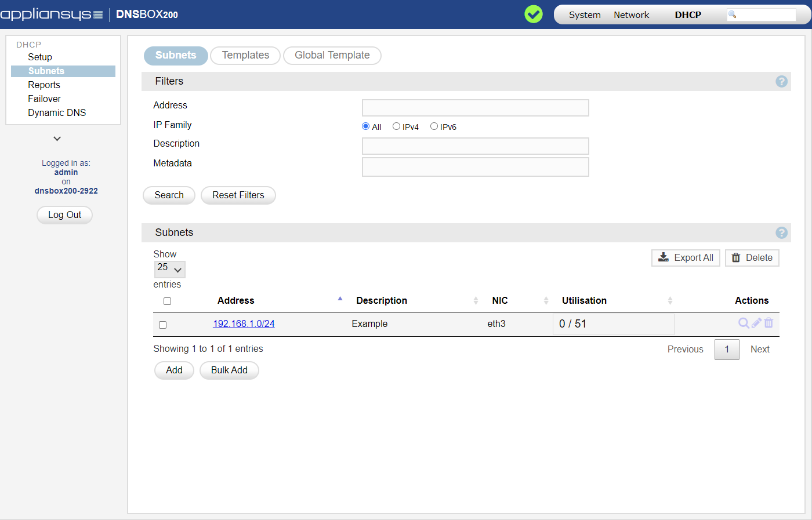Sort the table by Address column arrow
This screenshot has width=812, height=520.
click(x=340, y=299)
